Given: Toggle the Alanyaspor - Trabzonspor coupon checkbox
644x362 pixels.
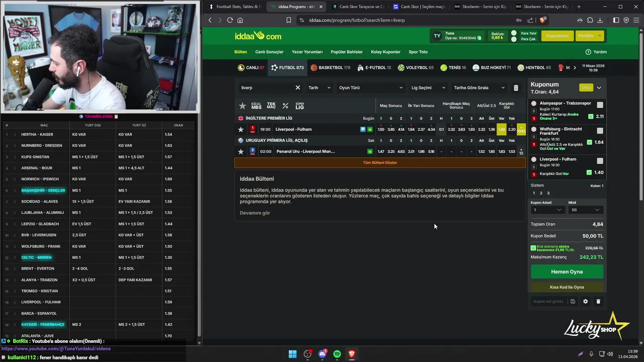Looking at the screenshot, I should click(x=600, y=105).
